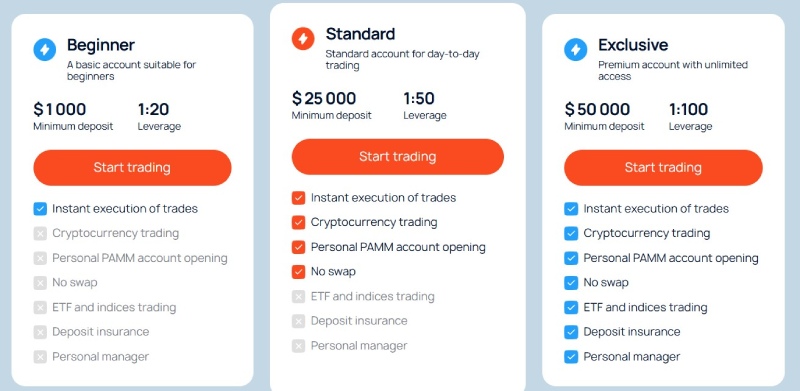Toggle Exclusive's ETF and indices trading checkbox
800x391 pixels.
coord(571,308)
